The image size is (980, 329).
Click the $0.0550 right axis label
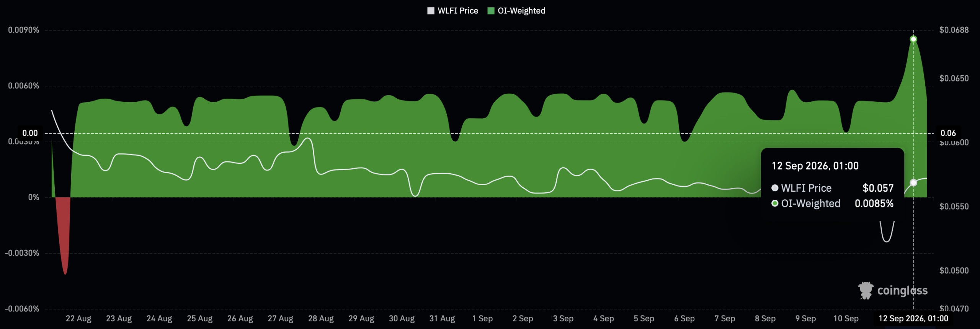[954, 207]
